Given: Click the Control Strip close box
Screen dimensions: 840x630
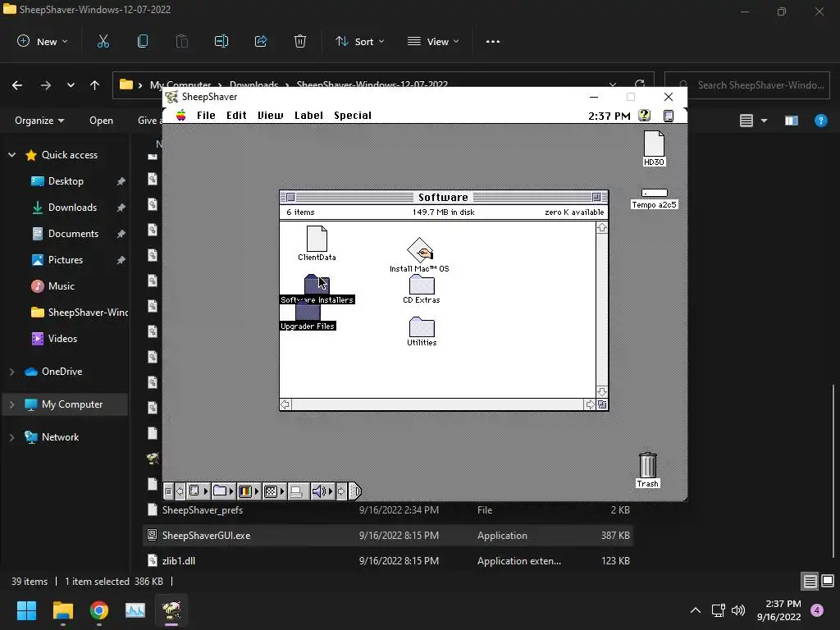Looking at the screenshot, I should click(x=168, y=491).
